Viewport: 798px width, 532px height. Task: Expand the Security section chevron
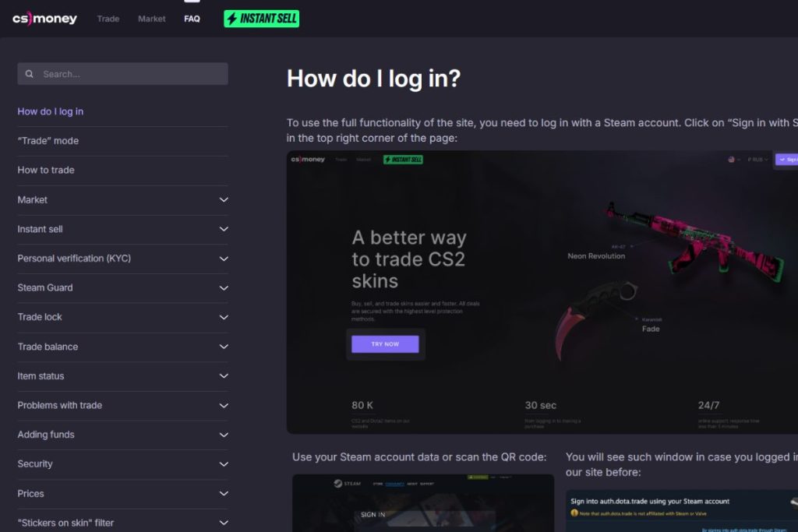[x=224, y=464]
